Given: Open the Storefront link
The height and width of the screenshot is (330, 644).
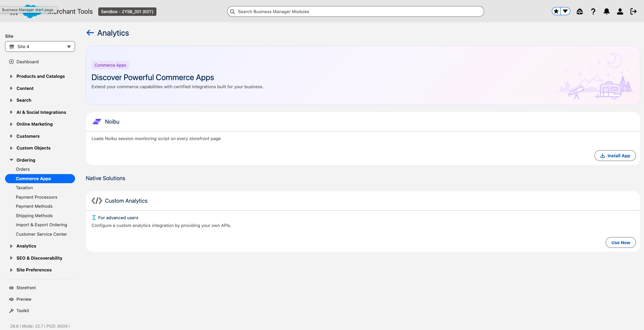Looking at the screenshot, I should click(26, 288).
